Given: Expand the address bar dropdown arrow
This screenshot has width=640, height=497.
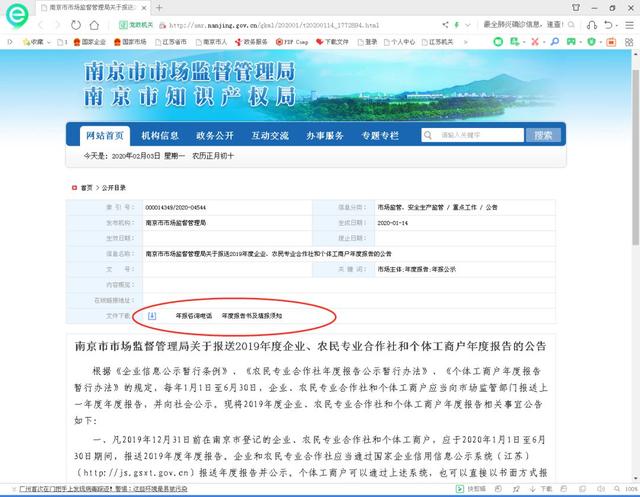Looking at the screenshot, I should click(468, 25).
